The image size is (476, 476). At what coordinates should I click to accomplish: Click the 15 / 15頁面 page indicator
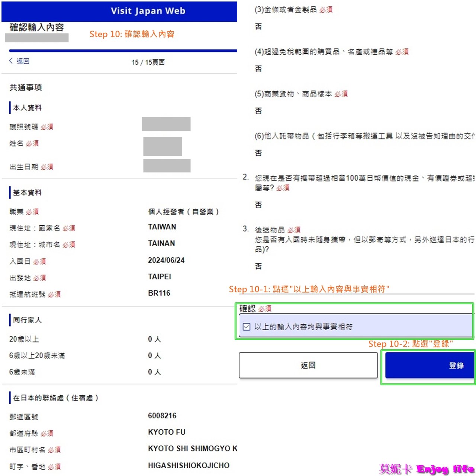148,62
